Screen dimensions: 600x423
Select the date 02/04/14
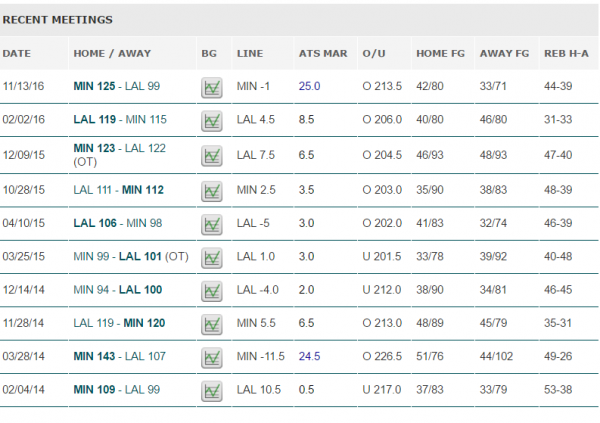point(23,390)
